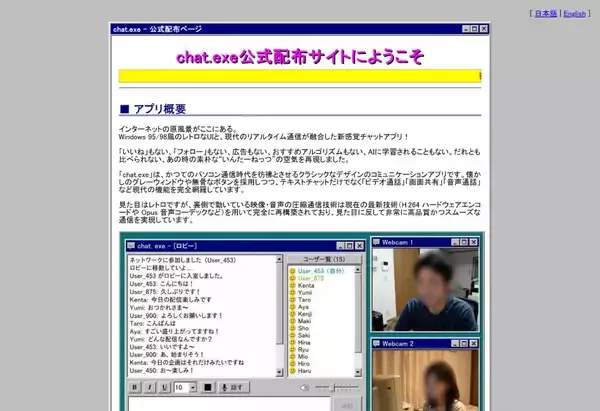Select User_875 in the user list
Screen dimensions: 600x411
click(311, 278)
